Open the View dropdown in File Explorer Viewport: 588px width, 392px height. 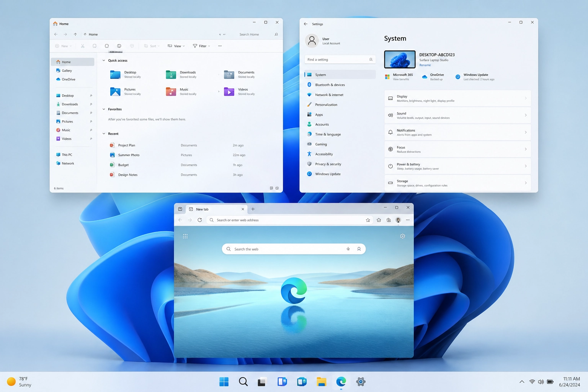[x=176, y=46]
